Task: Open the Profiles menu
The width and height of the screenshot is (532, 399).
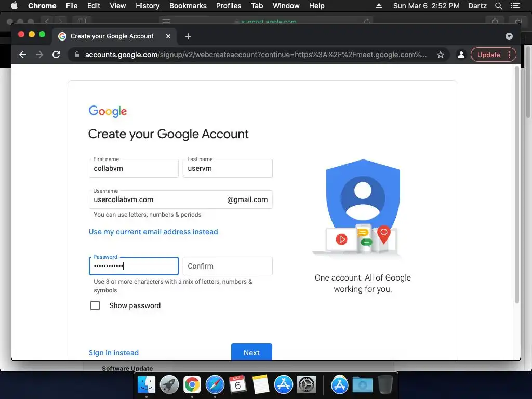Action: point(229,6)
